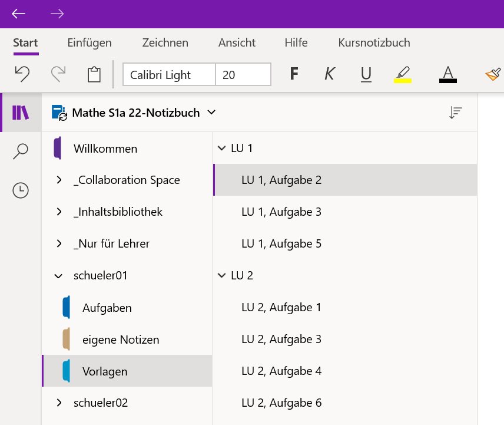Show recent notes clock icon

click(x=21, y=190)
